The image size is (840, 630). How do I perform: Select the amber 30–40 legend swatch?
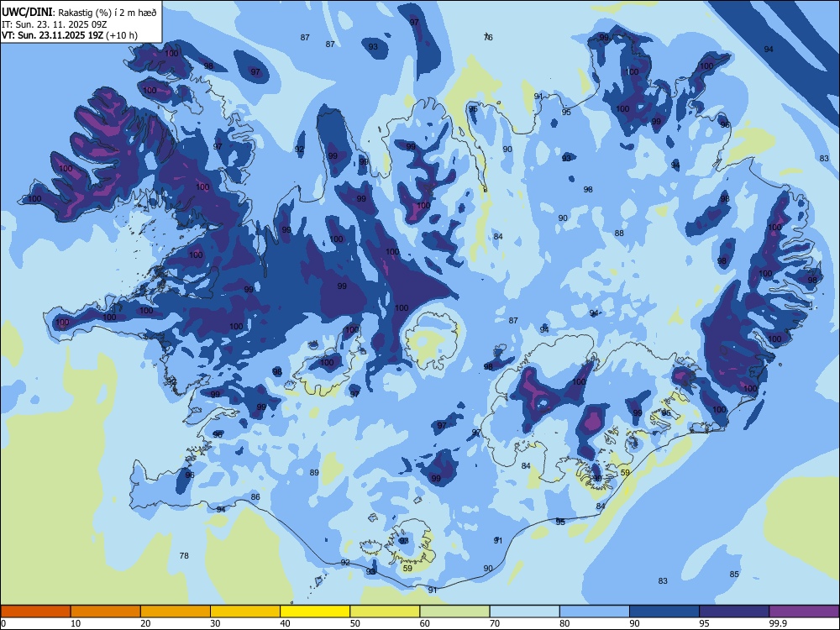(x=245, y=612)
